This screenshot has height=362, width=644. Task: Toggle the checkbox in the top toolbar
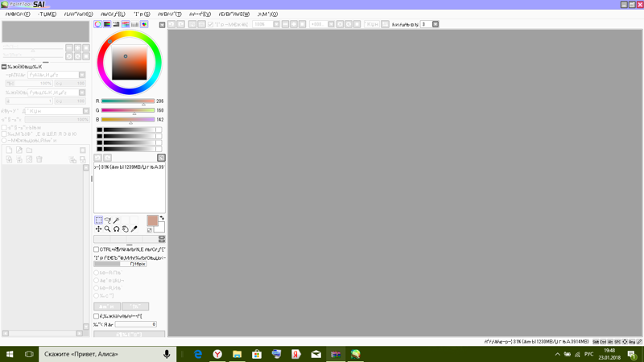(211, 25)
